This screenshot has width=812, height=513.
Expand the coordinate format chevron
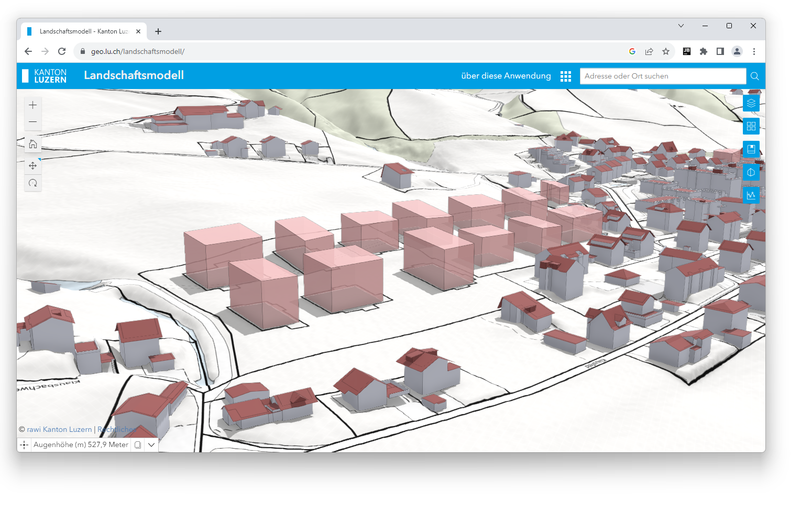(x=151, y=445)
